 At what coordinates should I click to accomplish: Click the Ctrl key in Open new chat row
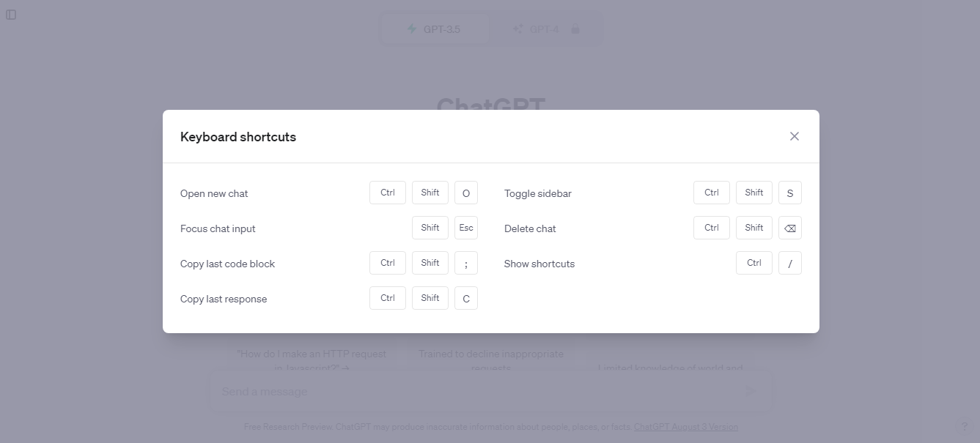pyautogui.click(x=388, y=193)
